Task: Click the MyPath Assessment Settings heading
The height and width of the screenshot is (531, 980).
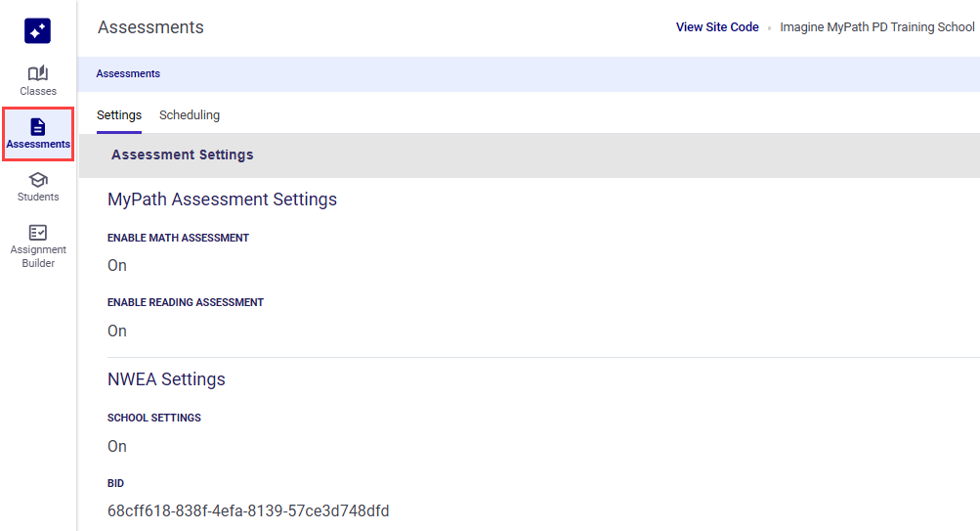Action: click(x=222, y=199)
